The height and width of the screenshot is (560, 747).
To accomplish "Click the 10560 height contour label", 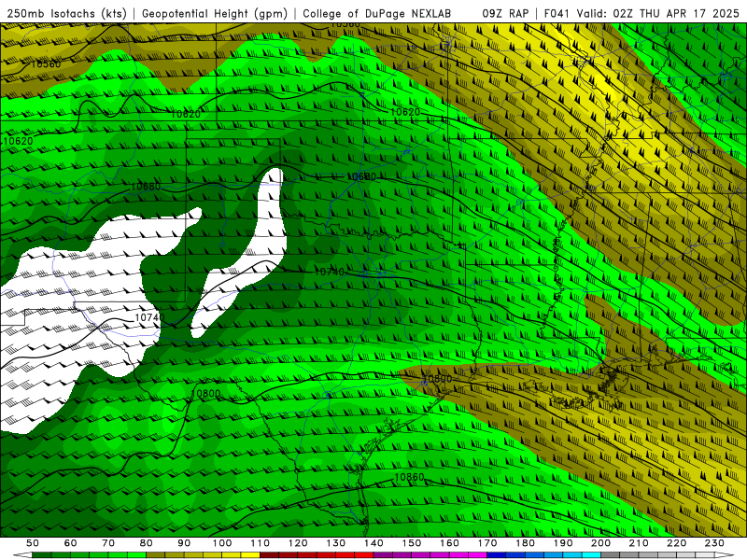I will (46, 63).
